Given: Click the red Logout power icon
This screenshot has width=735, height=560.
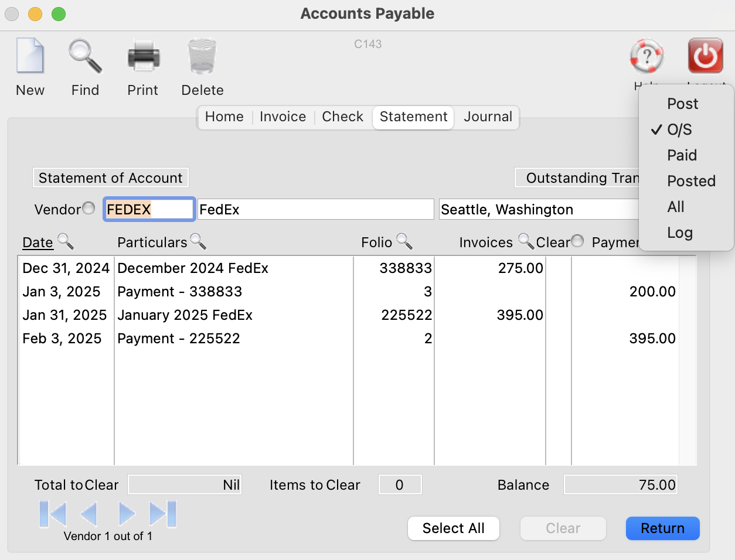Looking at the screenshot, I should (705, 56).
